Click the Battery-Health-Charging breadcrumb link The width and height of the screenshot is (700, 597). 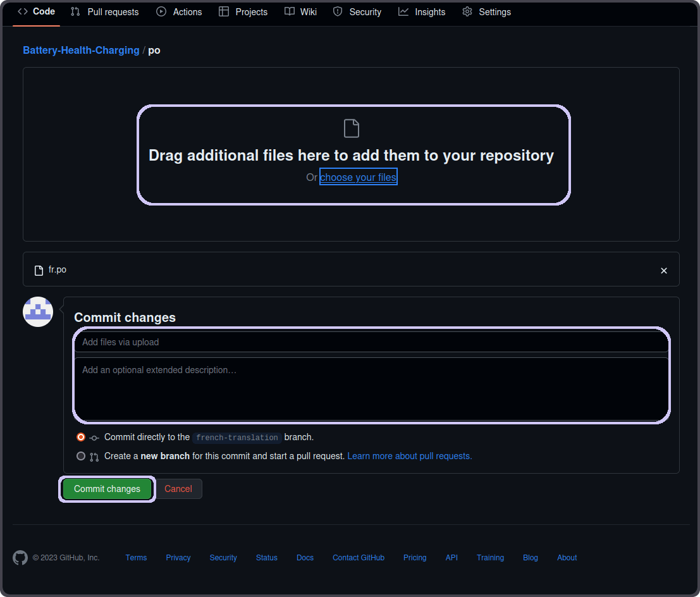coord(81,51)
